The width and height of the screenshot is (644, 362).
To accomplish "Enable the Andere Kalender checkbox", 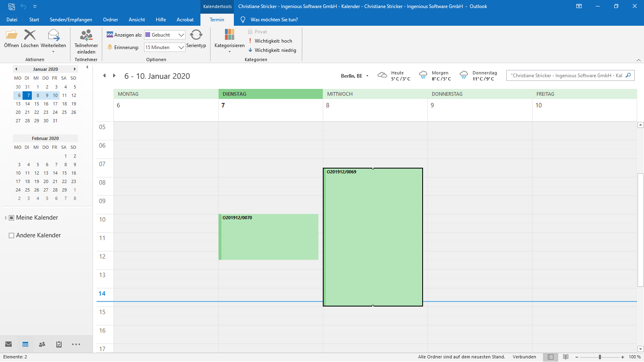I will pos(12,236).
